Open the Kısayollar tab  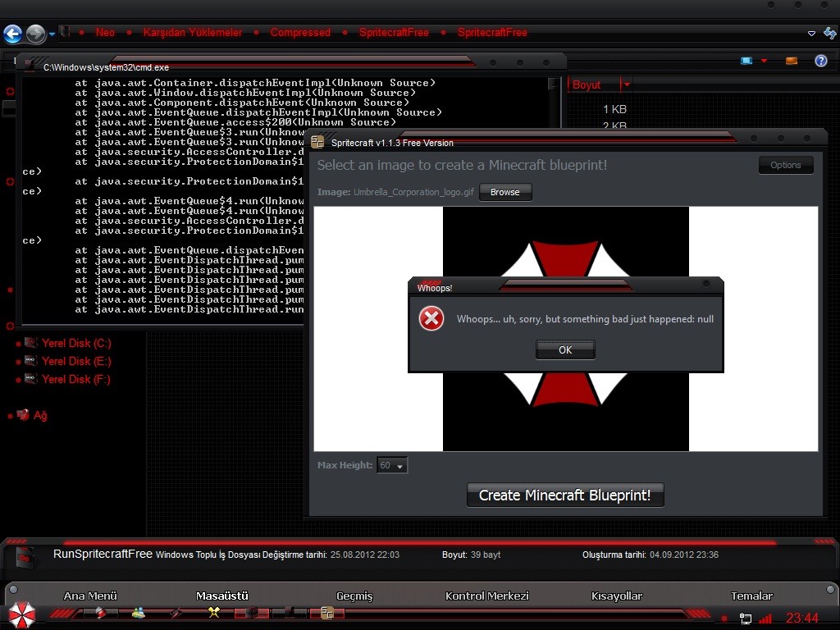point(617,596)
